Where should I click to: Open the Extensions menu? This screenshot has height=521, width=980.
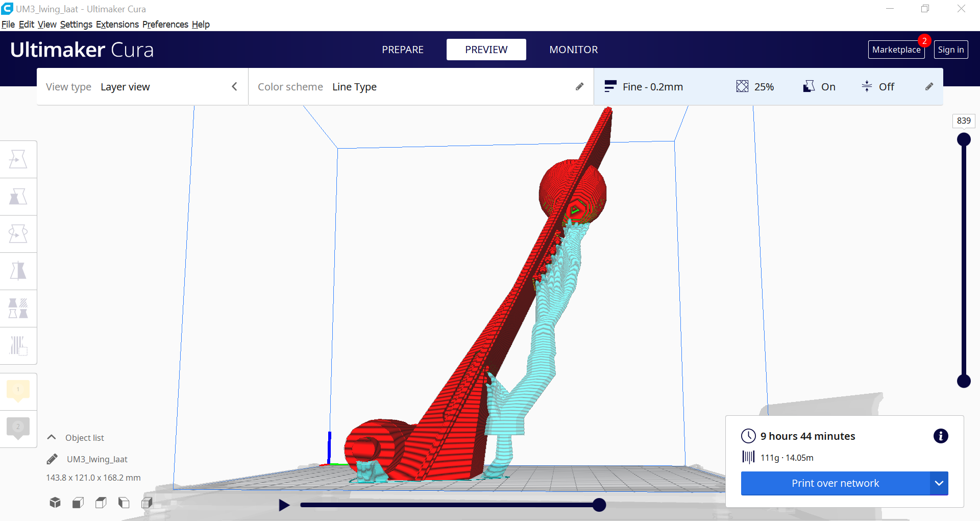click(117, 24)
